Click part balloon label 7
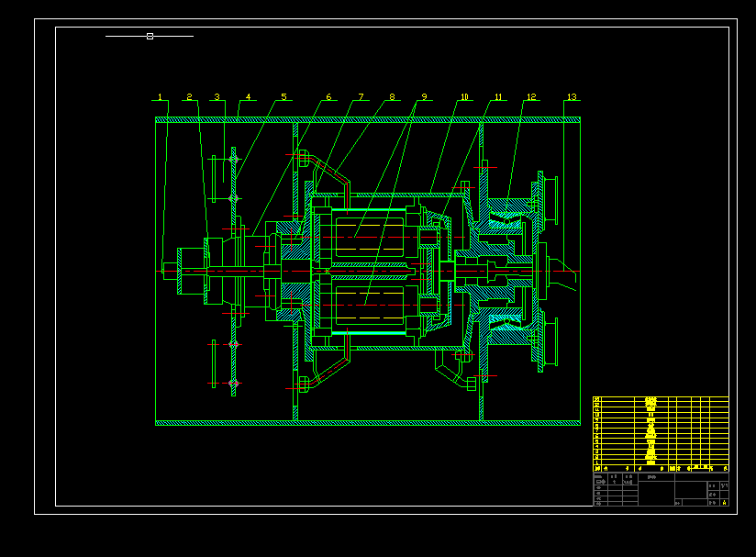Screen dimensions: 756x557 (x=361, y=97)
